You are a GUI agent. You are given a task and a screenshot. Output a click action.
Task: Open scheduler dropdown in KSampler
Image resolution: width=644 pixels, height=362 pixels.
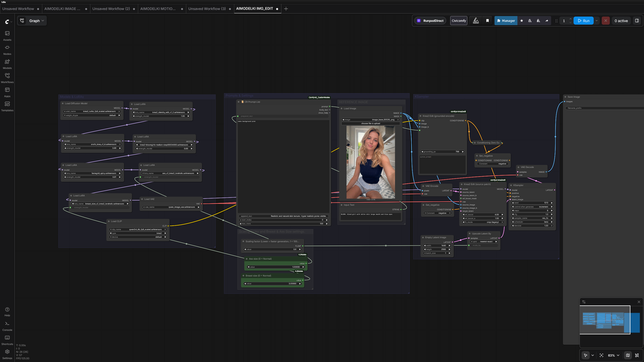tap(532, 222)
